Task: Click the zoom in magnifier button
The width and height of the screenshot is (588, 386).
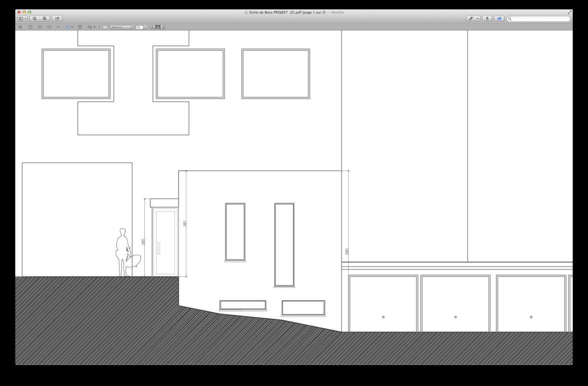Action: click(x=45, y=19)
